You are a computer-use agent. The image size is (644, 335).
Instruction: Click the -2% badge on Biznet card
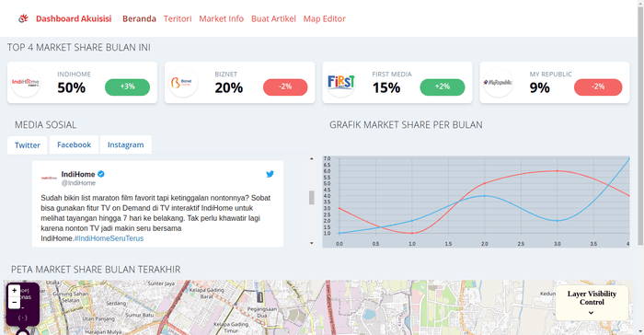point(285,87)
